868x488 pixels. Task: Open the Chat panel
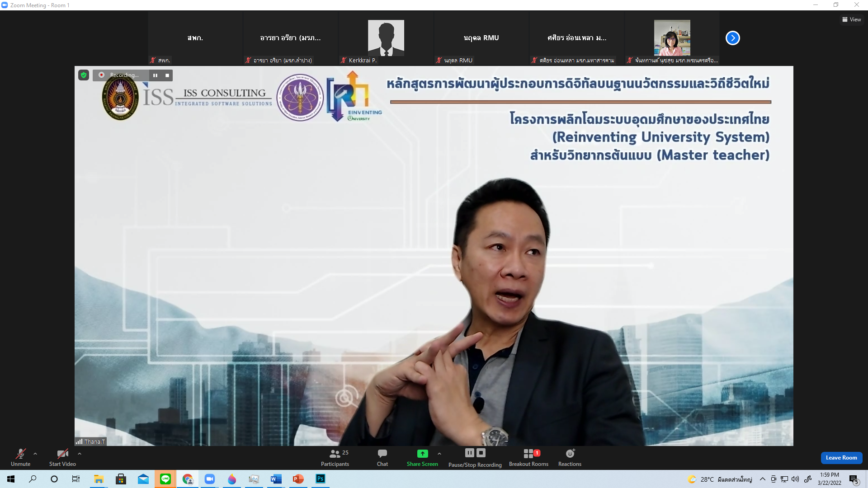pos(382,457)
